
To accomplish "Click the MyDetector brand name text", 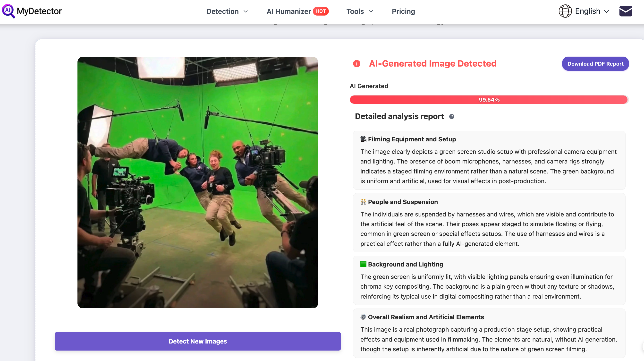I will (39, 11).
